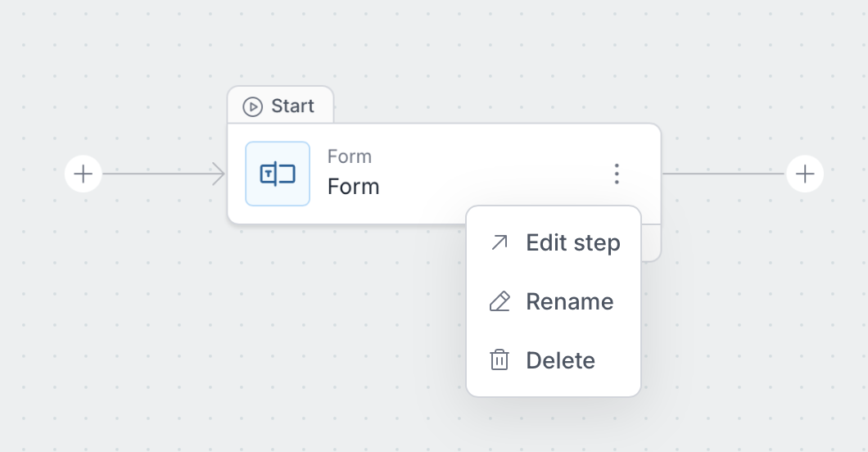Click the trash can icon beside Delete
This screenshot has width=868, height=452.
(x=499, y=360)
